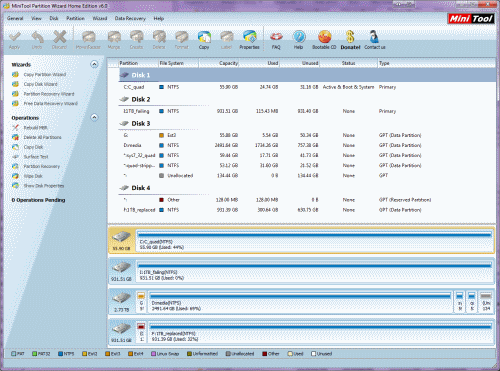500x371 pixels.
Task: Click the Undo arrow toolbar icon
Action: click(37, 40)
